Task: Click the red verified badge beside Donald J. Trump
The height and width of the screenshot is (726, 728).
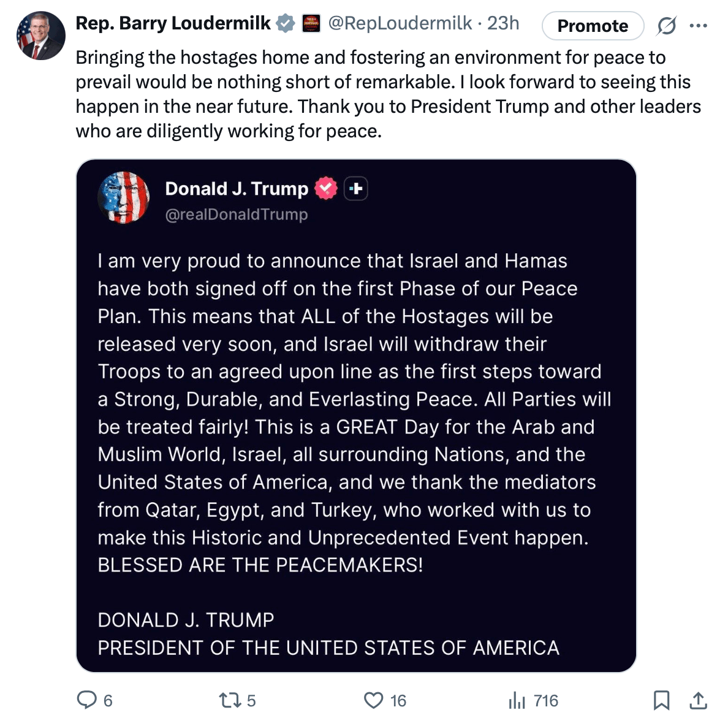Action: pyautogui.click(x=326, y=188)
